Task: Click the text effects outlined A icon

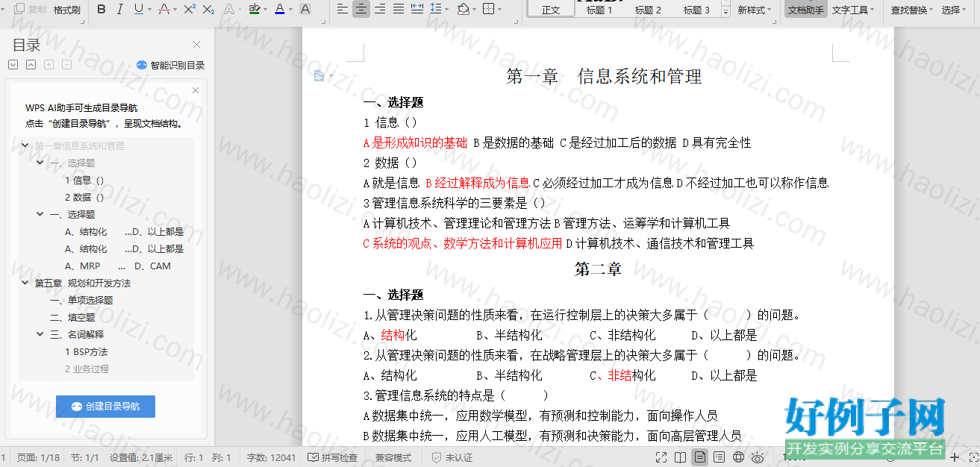Action: coord(229,10)
